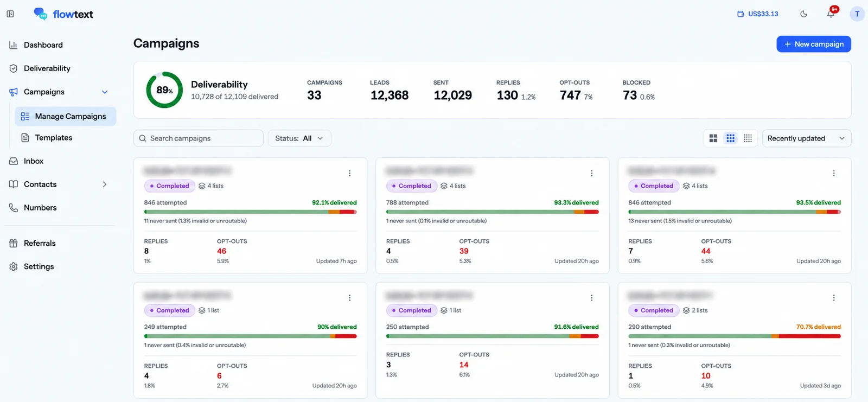The width and height of the screenshot is (868, 402).
Task: Click the 89% deliverability progress ring
Action: coord(164,90)
